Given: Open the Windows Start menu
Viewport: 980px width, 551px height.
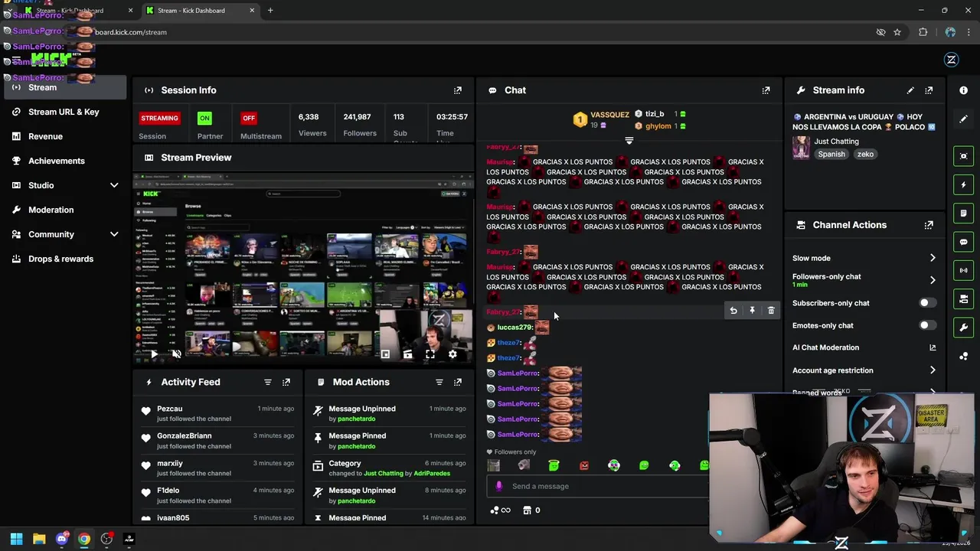Looking at the screenshot, I should point(16,539).
